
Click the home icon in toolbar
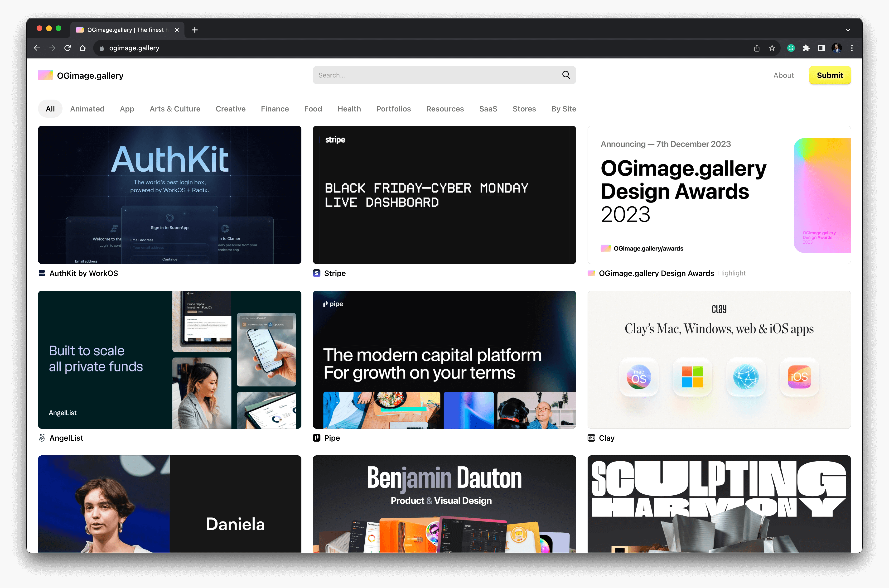click(83, 48)
